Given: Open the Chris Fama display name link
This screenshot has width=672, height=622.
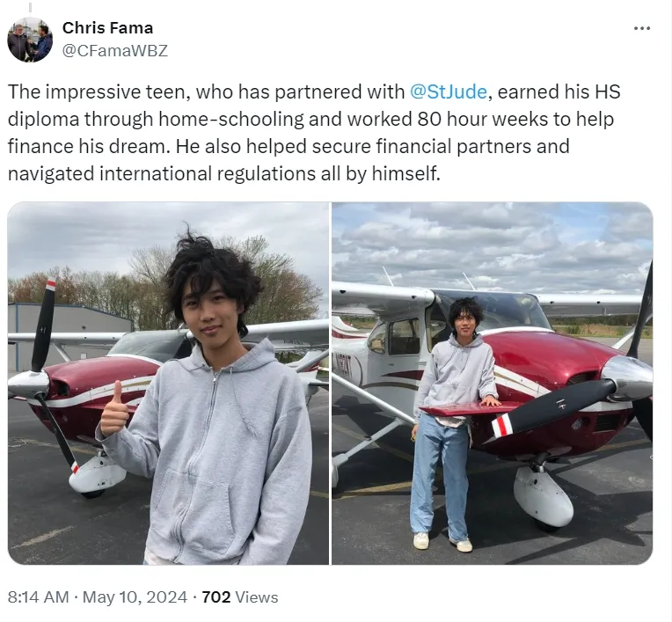Looking at the screenshot, I should 107,28.
